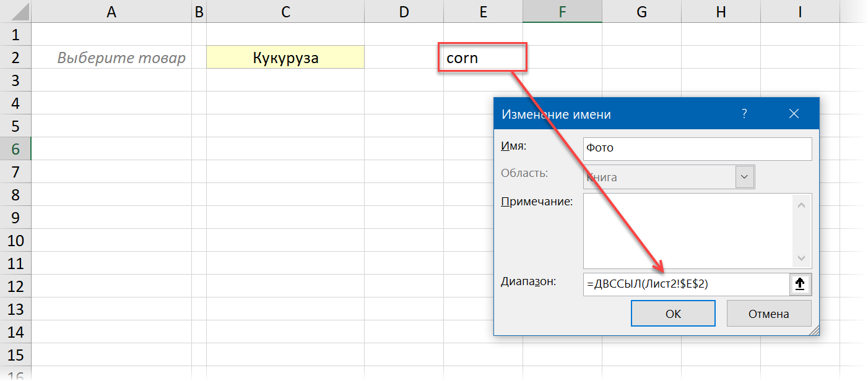Select cell Выберите товар

tap(111, 58)
